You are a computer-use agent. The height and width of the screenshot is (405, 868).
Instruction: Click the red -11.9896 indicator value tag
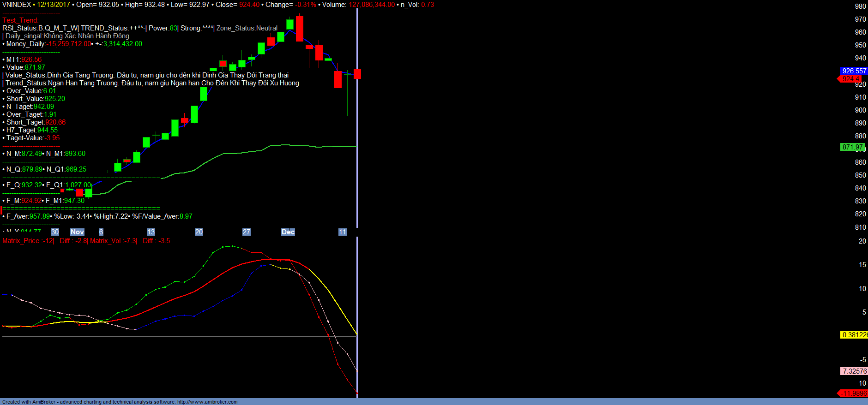[853, 393]
